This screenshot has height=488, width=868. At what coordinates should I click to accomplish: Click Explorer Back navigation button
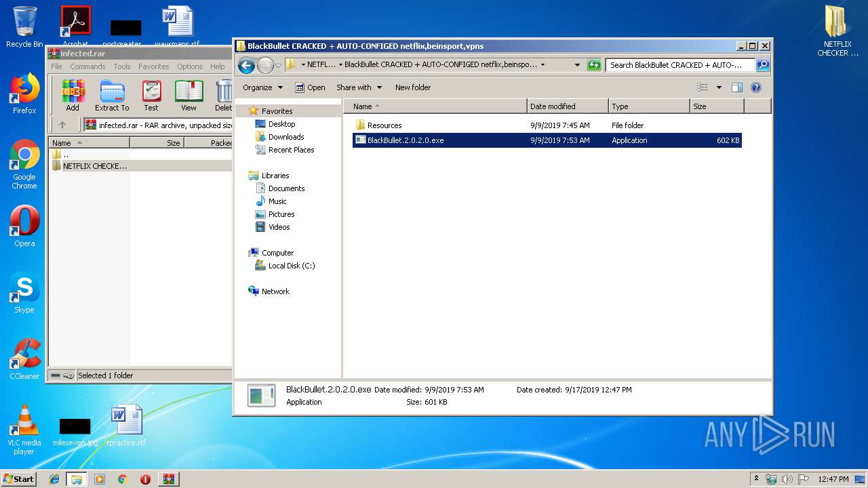click(x=246, y=65)
